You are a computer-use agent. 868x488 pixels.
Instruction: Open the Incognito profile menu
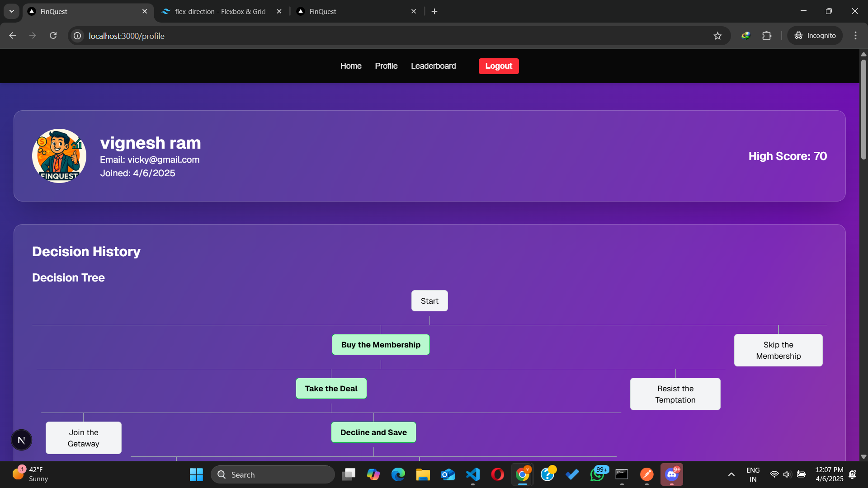click(815, 36)
